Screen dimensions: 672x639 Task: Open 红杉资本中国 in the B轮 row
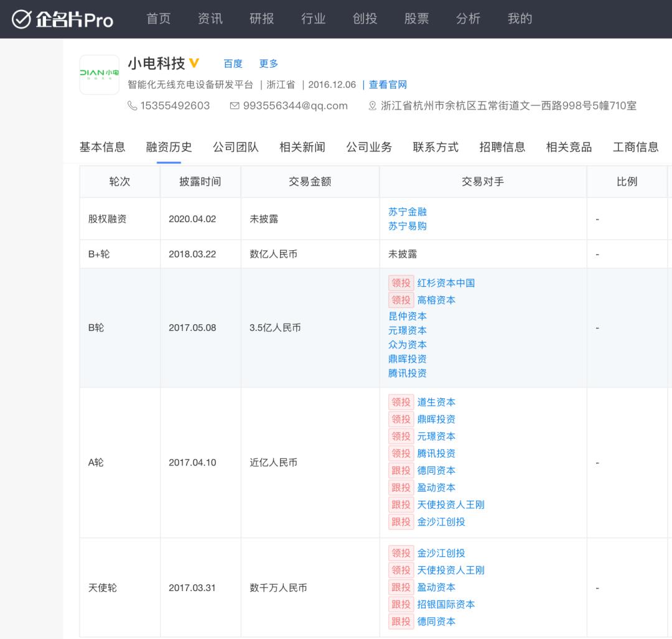click(x=446, y=283)
